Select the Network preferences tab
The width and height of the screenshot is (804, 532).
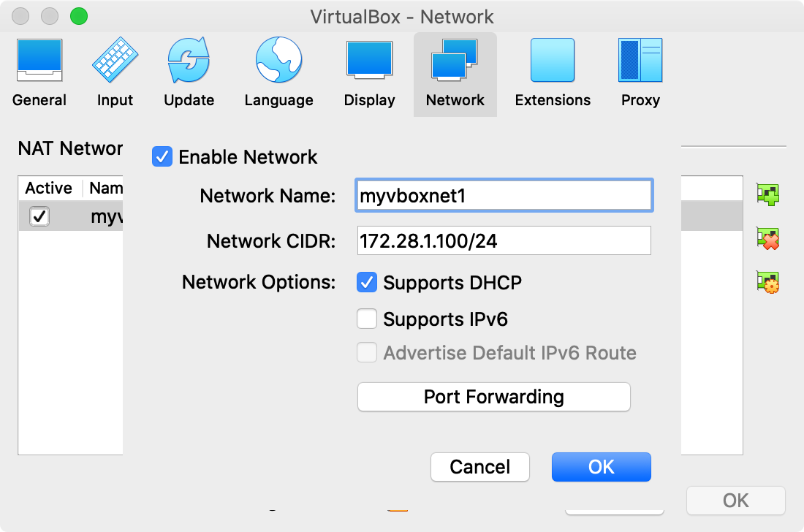point(455,73)
